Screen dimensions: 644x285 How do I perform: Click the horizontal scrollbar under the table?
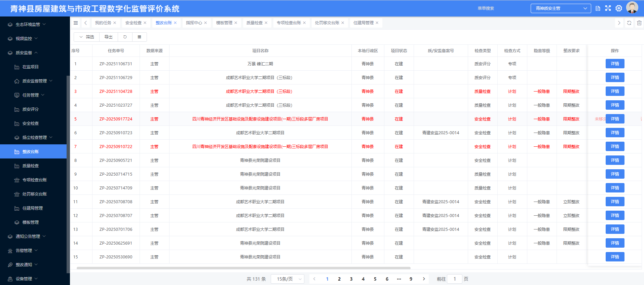click(x=243, y=268)
